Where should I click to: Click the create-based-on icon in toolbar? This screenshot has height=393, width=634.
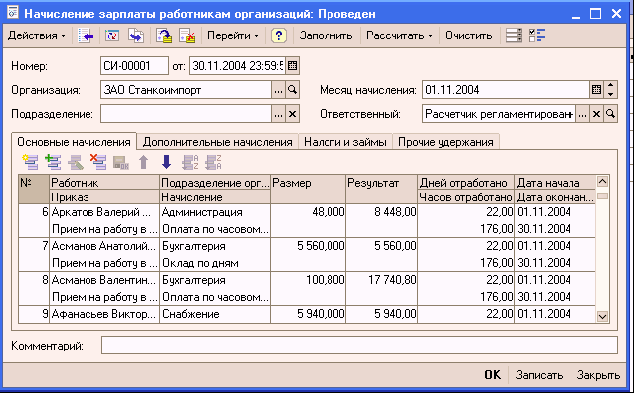136,36
